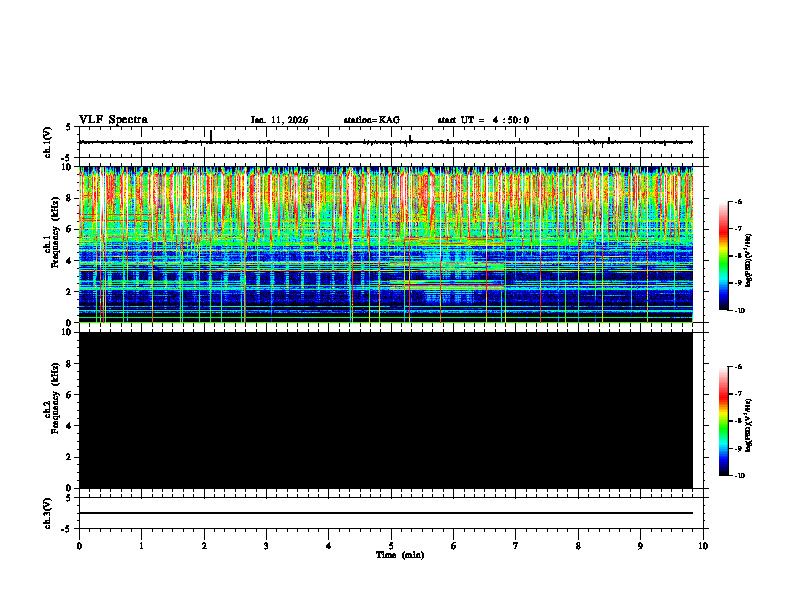Click time axis tick label "9"
792x612 pixels.
click(640, 546)
